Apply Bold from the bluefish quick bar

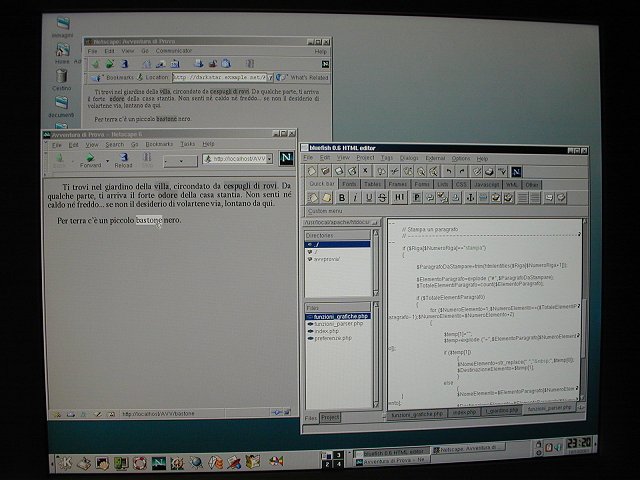(x=342, y=198)
